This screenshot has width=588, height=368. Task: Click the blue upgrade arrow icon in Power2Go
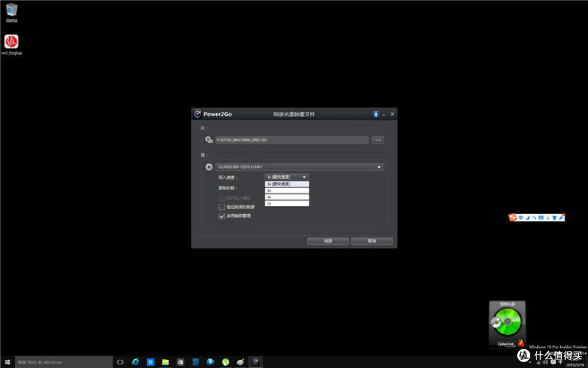pos(376,114)
